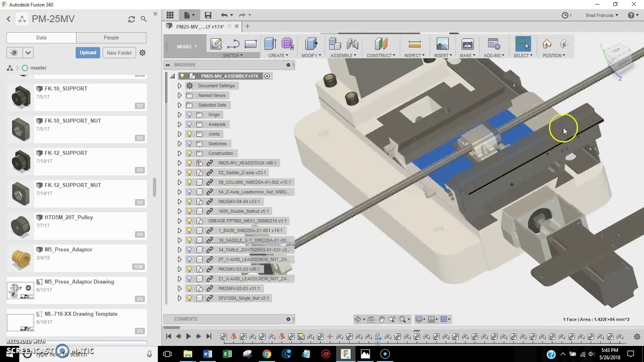Screen dimensions: 644x362
Task: Choose the Pan hand tool
Action: [382, 319]
